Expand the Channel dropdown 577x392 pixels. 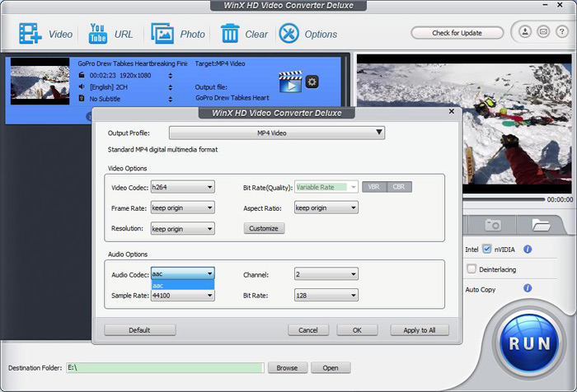[x=326, y=274]
